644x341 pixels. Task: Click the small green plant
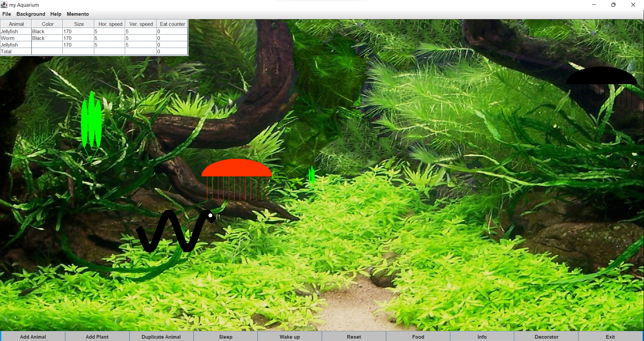point(312,176)
